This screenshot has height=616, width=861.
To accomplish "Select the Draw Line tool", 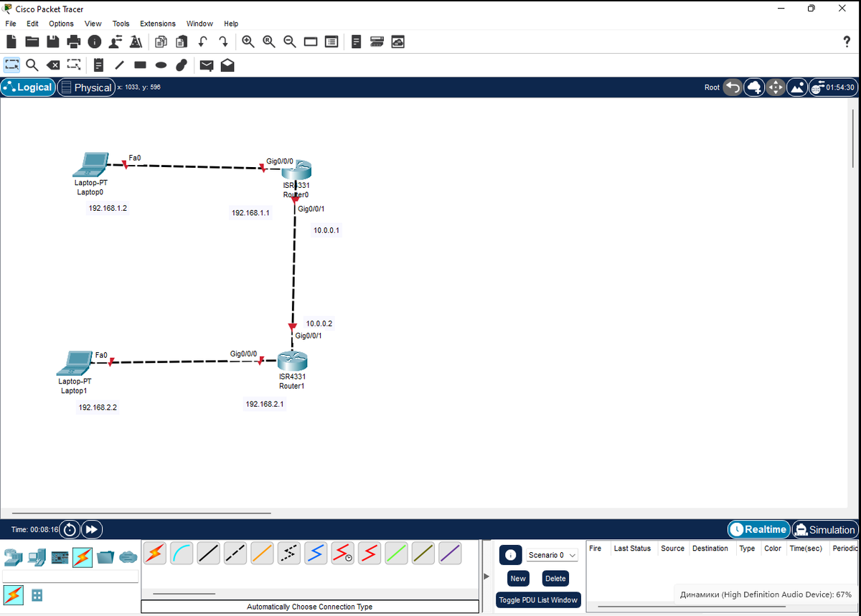I will pyautogui.click(x=120, y=65).
